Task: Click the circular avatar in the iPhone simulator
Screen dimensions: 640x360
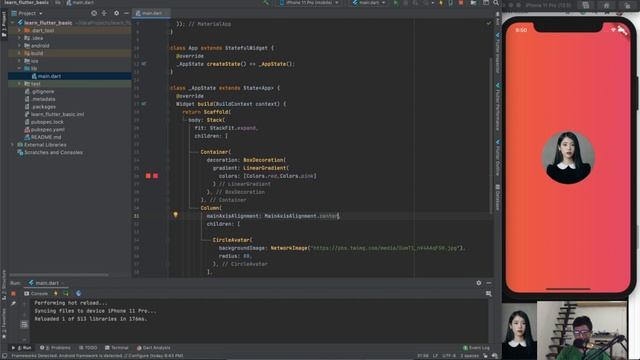Action: [x=568, y=158]
